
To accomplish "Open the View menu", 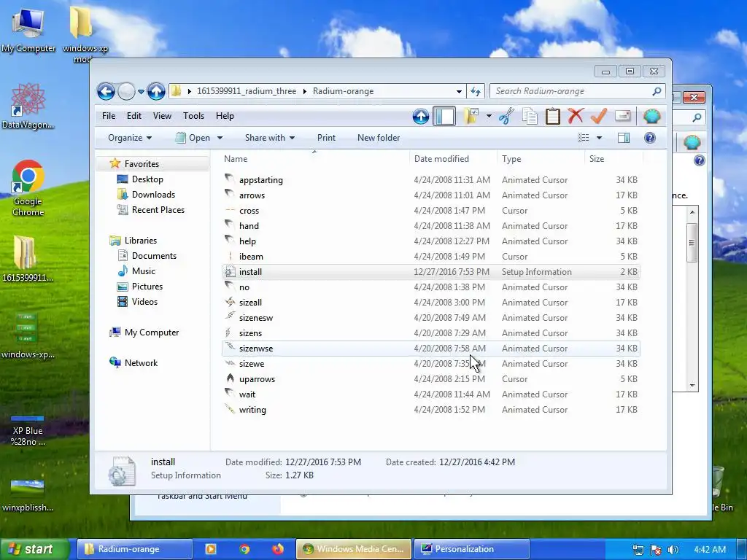I will (162, 116).
